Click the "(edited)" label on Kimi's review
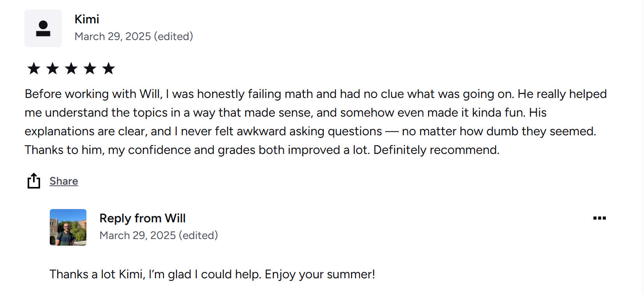 174,36
